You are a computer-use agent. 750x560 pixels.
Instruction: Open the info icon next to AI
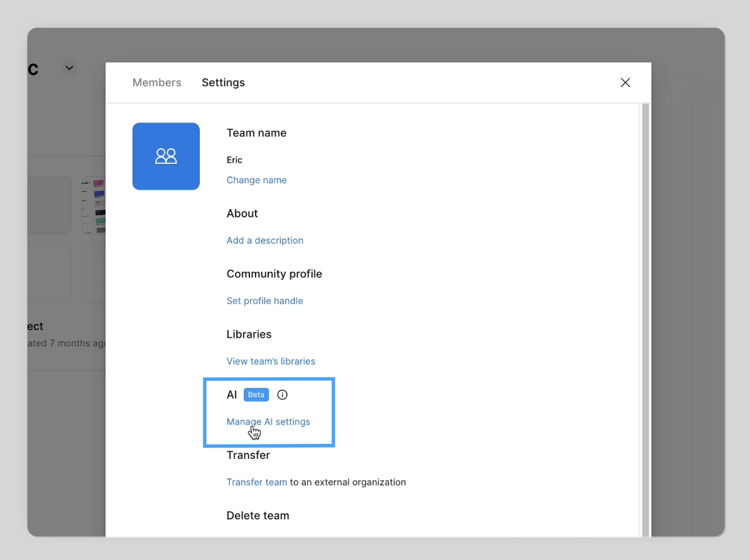282,394
